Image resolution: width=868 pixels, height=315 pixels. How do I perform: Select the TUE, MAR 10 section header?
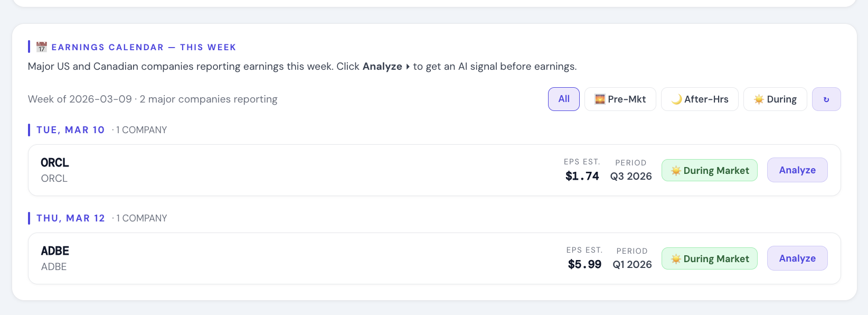(x=71, y=129)
